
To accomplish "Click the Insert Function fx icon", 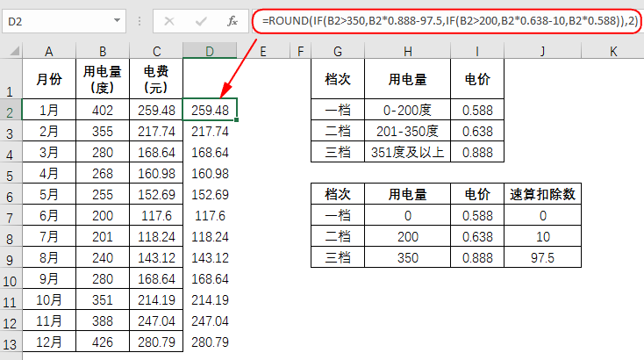I will coord(231,20).
